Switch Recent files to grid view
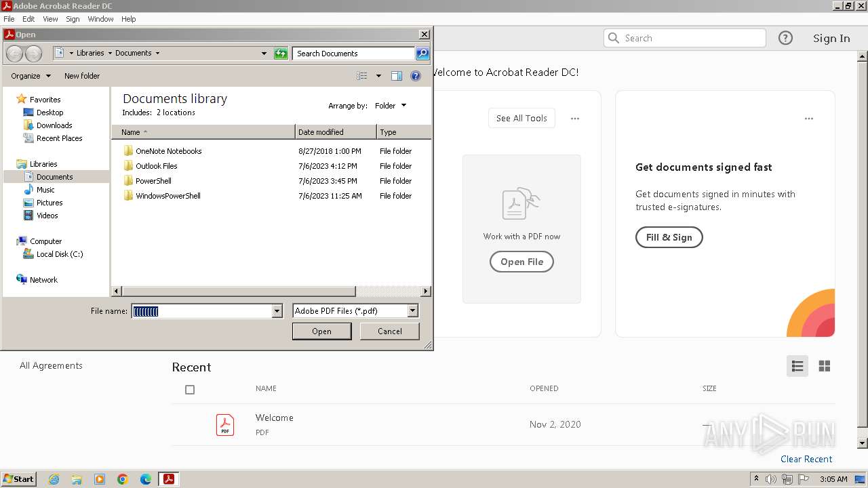Screen dimensions: 868x488 [x=825, y=366]
